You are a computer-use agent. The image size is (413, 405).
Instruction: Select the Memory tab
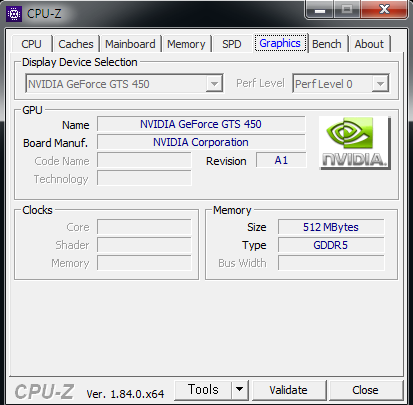pyautogui.click(x=186, y=44)
